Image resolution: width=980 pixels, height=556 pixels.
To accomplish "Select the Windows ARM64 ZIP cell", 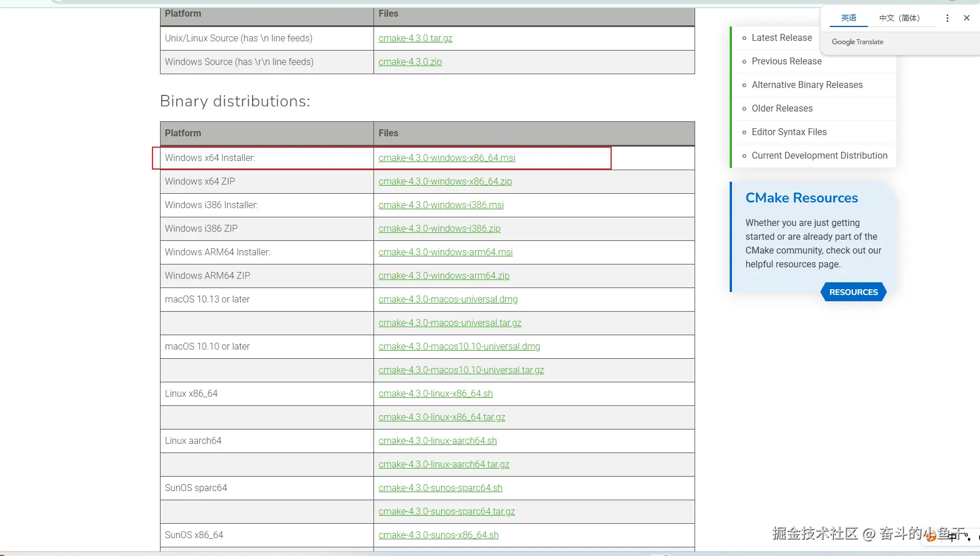I will point(267,276).
